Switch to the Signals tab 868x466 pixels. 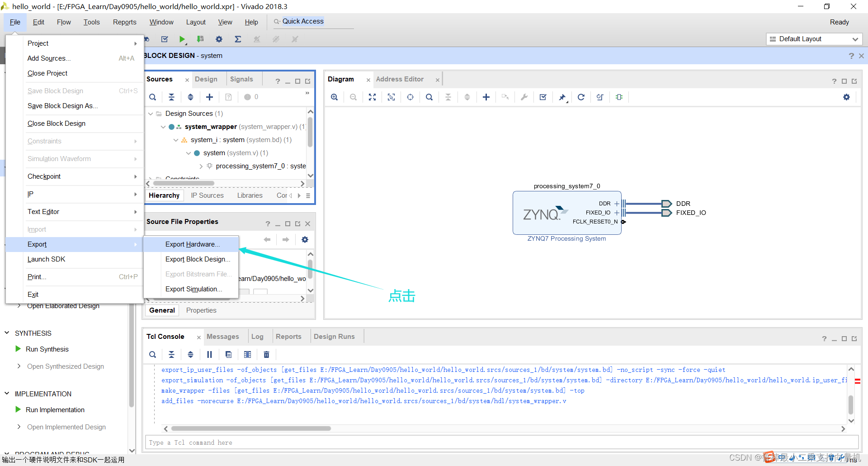point(241,79)
